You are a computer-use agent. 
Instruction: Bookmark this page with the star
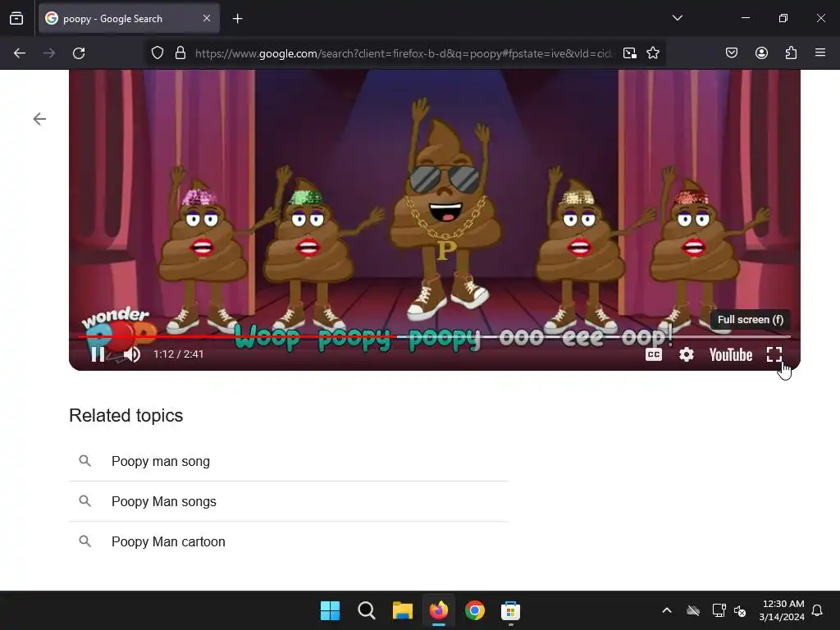click(653, 53)
